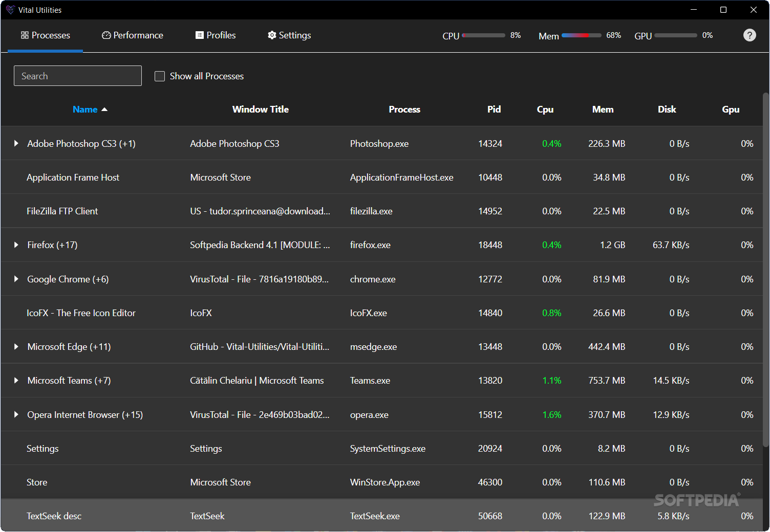Select the FileZilla FTP Client row
The image size is (770, 532).
(382, 211)
